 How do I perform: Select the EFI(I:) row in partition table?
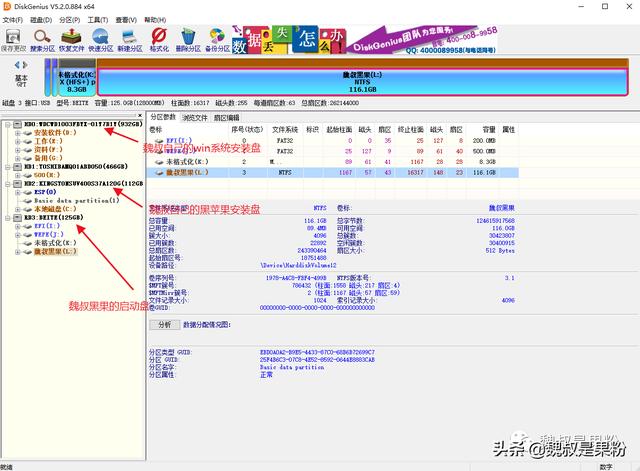[333, 140]
